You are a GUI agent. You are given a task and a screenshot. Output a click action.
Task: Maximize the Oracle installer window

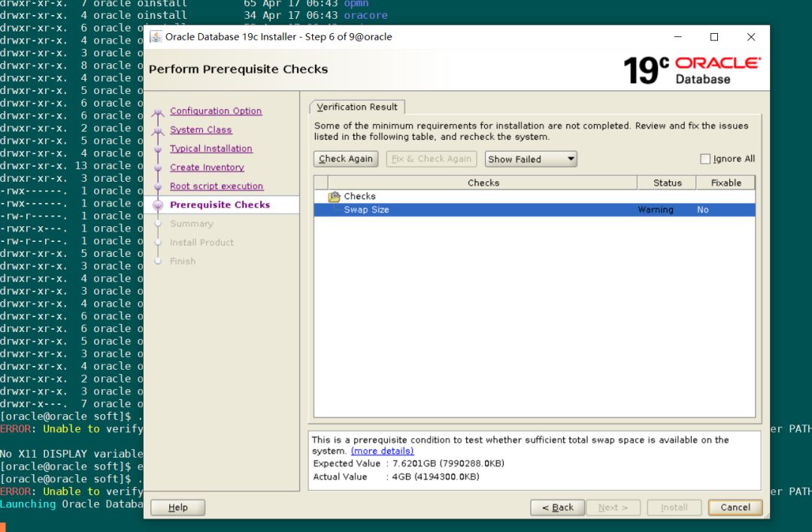pos(714,37)
